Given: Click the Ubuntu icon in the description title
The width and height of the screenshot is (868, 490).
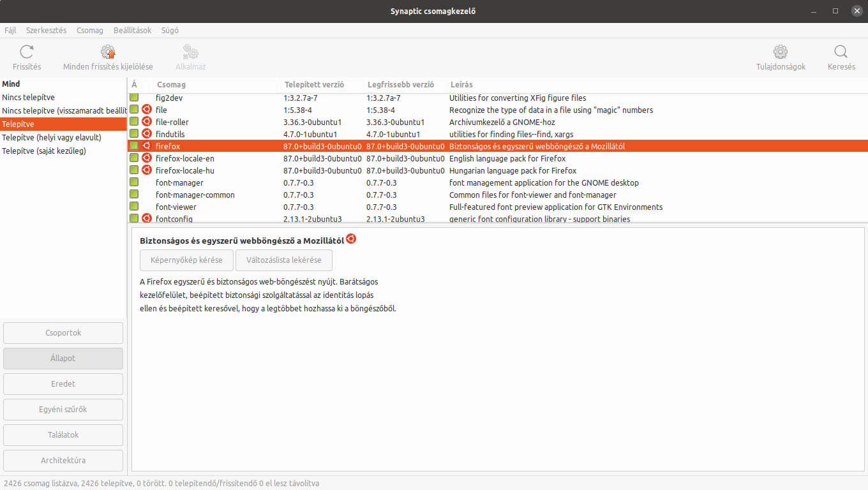Looking at the screenshot, I should [x=350, y=239].
